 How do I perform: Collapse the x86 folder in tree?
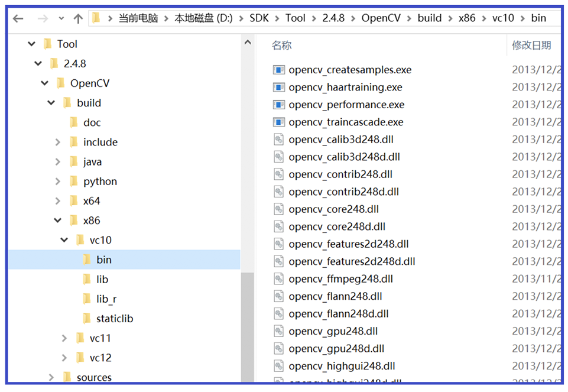point(58,221)
